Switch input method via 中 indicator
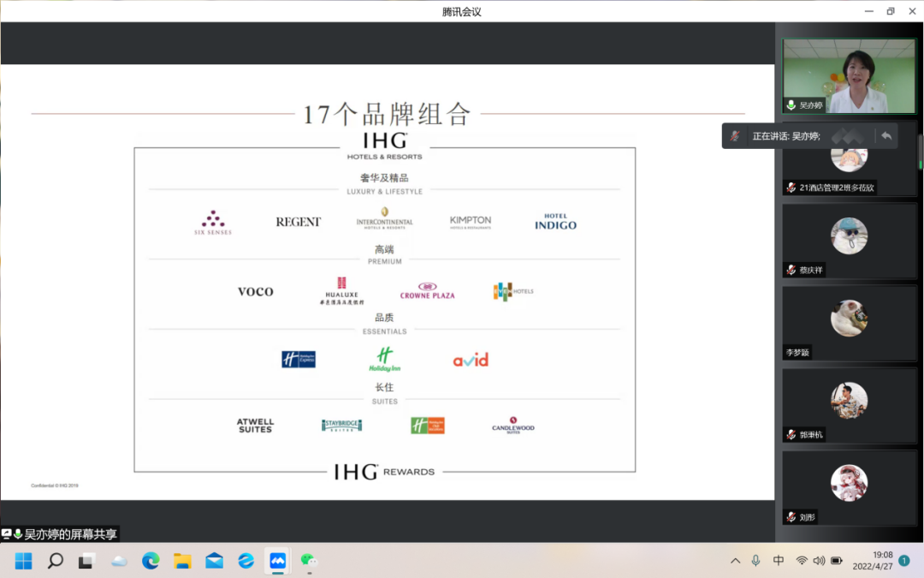924x578 pixels. click(779, 560)
